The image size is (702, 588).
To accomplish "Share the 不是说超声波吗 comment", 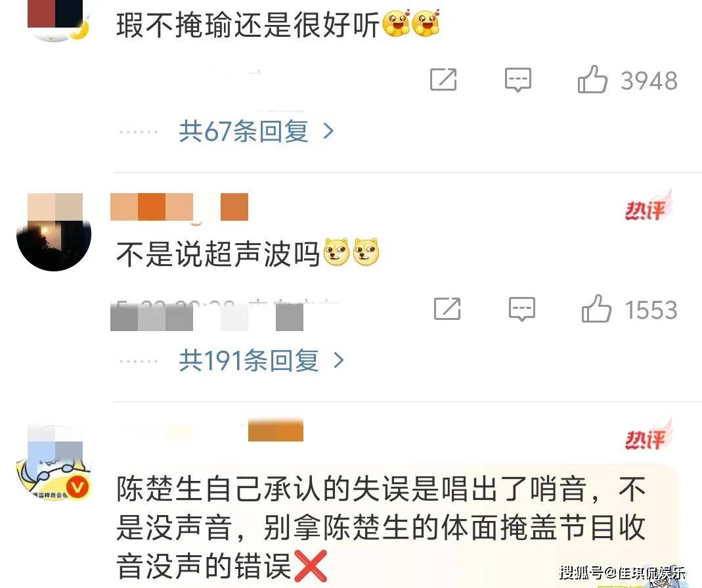I will pyautogui.click(x=447, y=309).
